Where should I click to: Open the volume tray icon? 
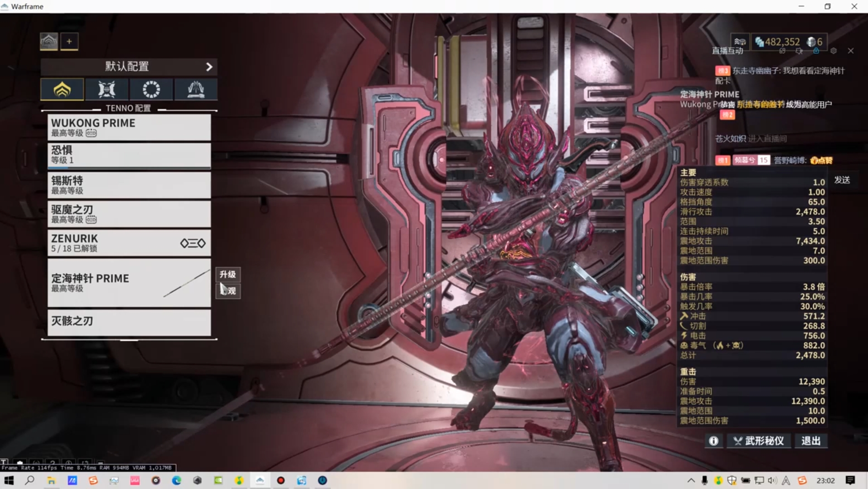[x=772, y=480]
